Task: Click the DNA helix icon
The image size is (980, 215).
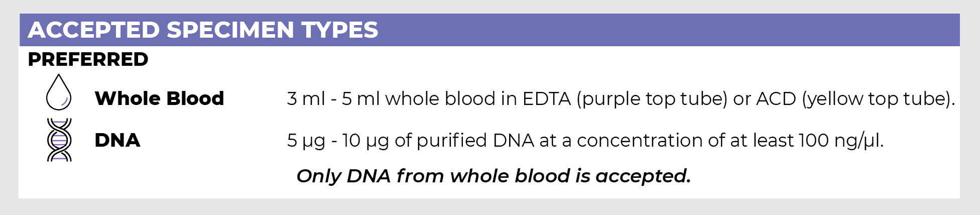Action: pyautogui.click(x=59, y=140)
